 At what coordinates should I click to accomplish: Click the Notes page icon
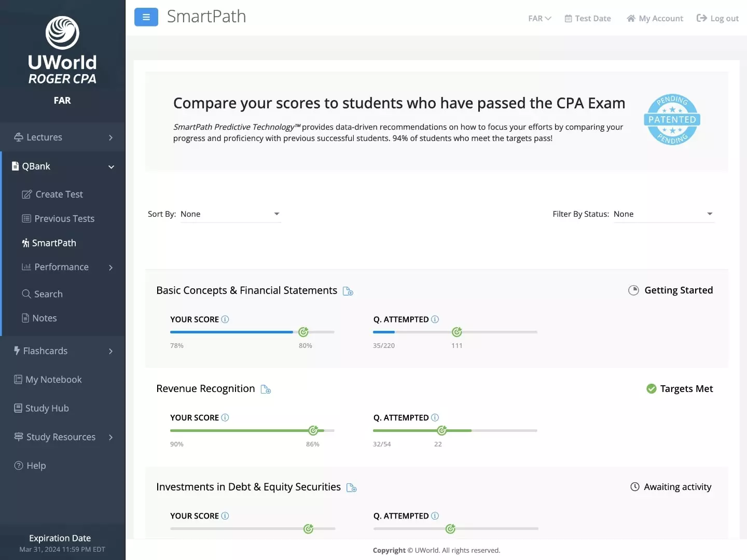click(x=25, y=318)
